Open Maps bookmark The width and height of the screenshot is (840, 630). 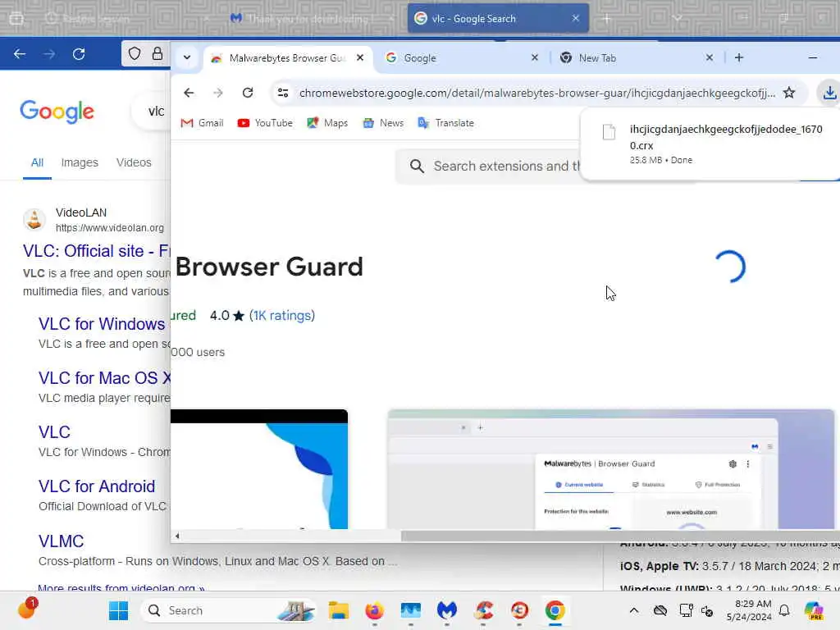click(x=327, y=123)
